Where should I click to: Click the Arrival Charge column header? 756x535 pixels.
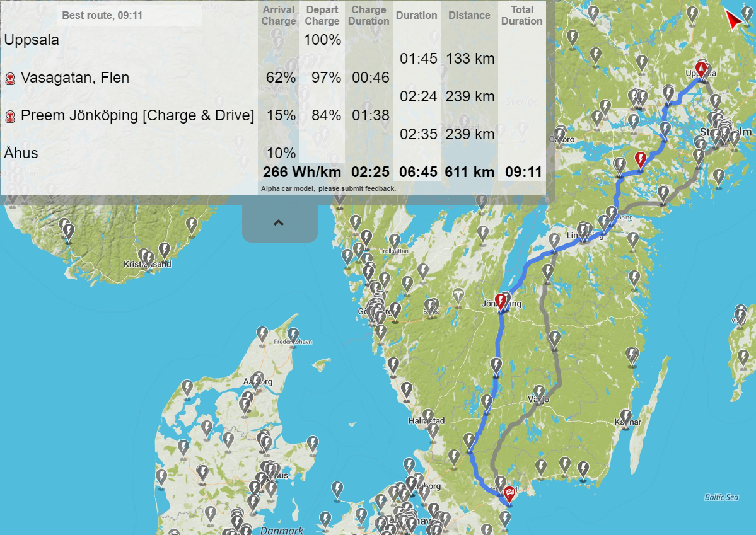tap(279, 15)
